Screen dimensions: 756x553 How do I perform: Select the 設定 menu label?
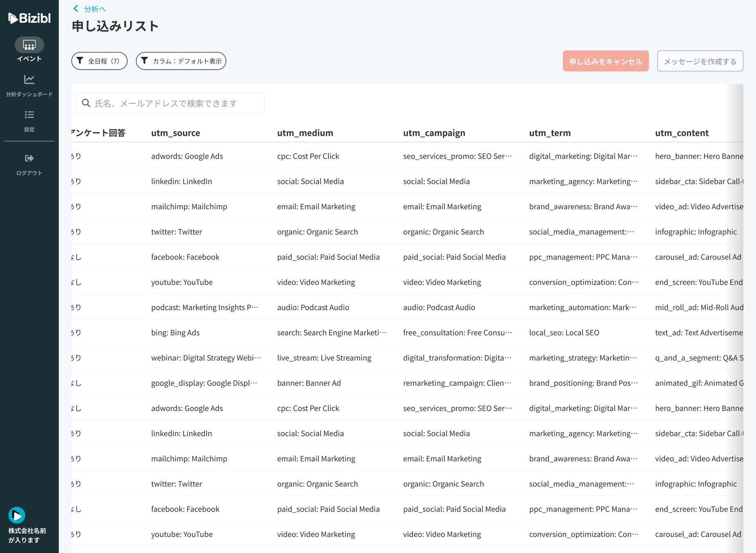29,129
